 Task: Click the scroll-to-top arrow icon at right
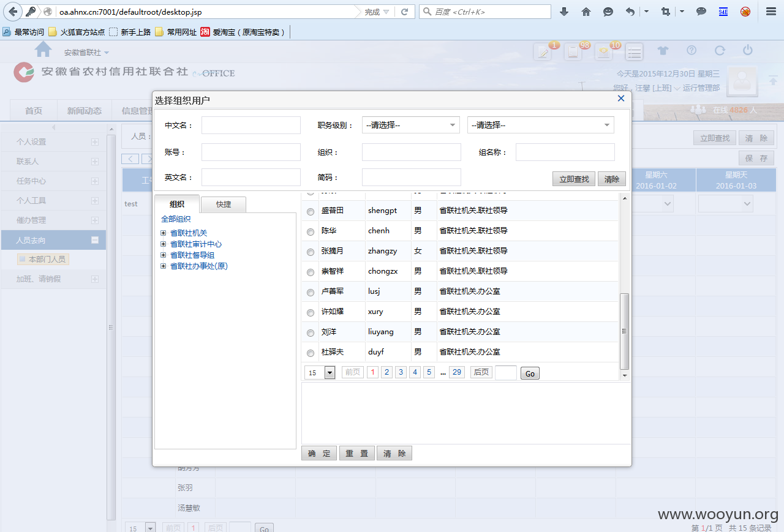(773, 80)
